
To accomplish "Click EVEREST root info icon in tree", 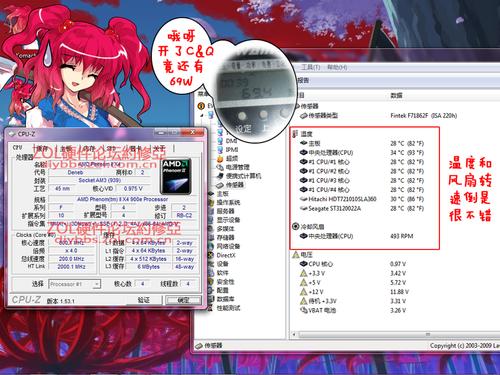I will pyautogui.click(x=201, y=106).
